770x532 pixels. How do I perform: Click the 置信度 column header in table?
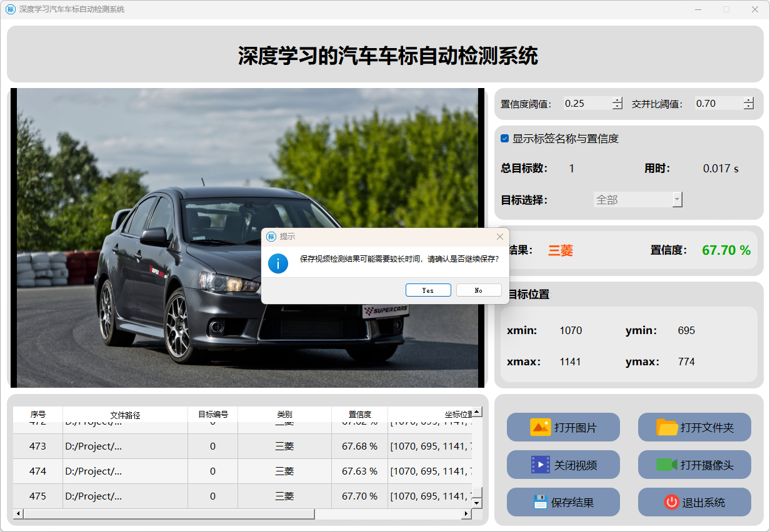(359, 414)
